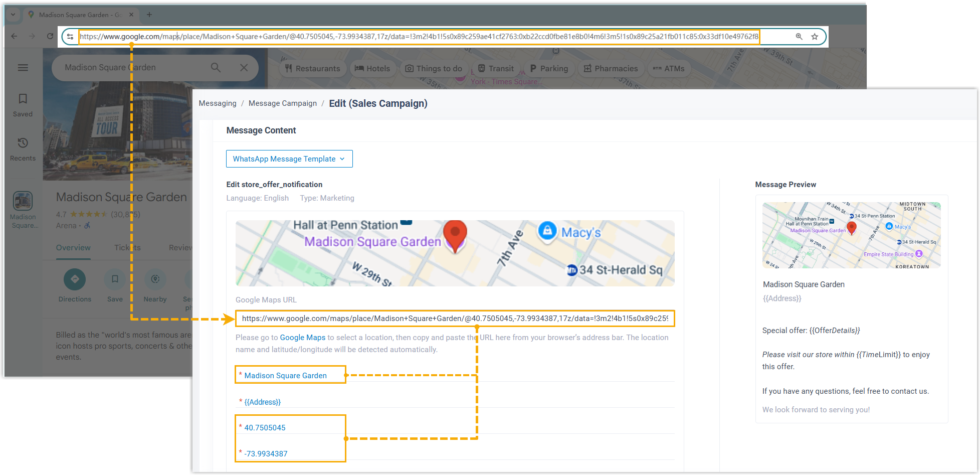Clear the Madison Square Garden search
Screen dimensions: 980x475
point(244,68)
